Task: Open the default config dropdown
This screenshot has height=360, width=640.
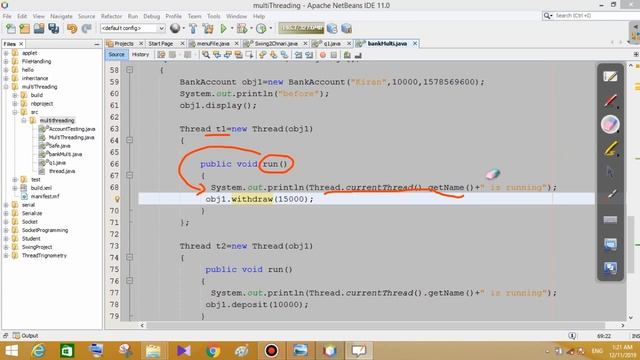Action: click(x=133, y=28)
